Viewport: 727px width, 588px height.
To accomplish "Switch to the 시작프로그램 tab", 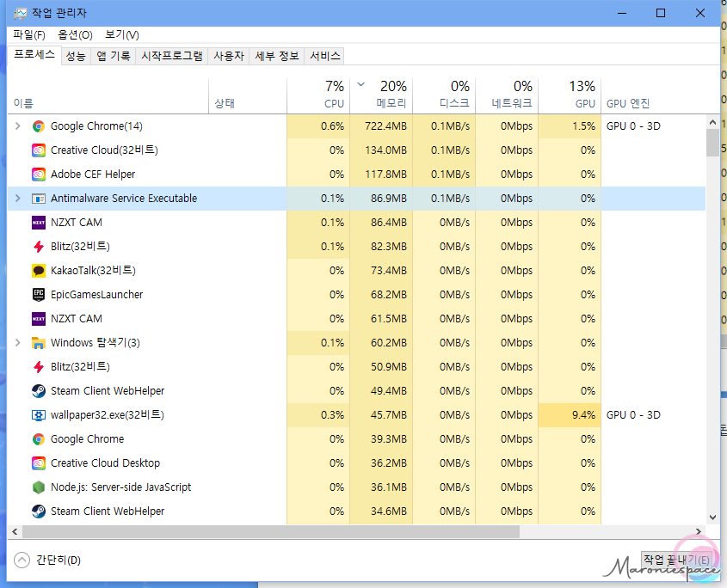I will 171,56.
